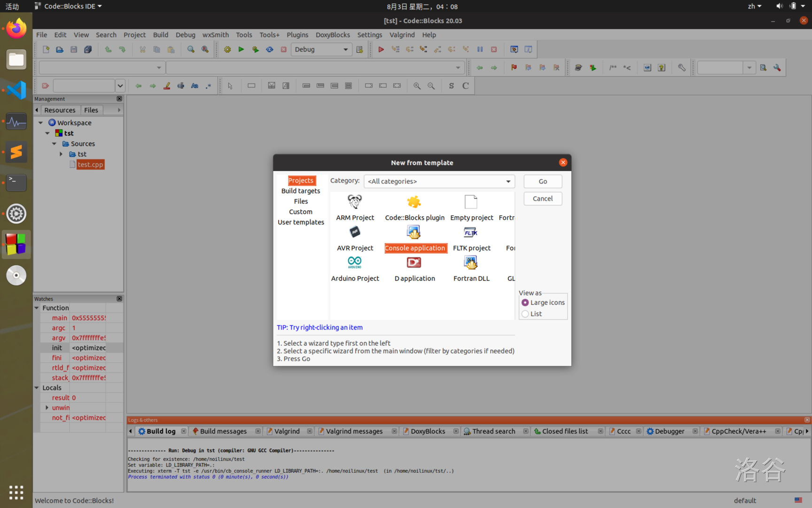The width and height of the screenshot is (812, 508).
Task: Open the Debug build target dropdown
Action: coord(322,49)
